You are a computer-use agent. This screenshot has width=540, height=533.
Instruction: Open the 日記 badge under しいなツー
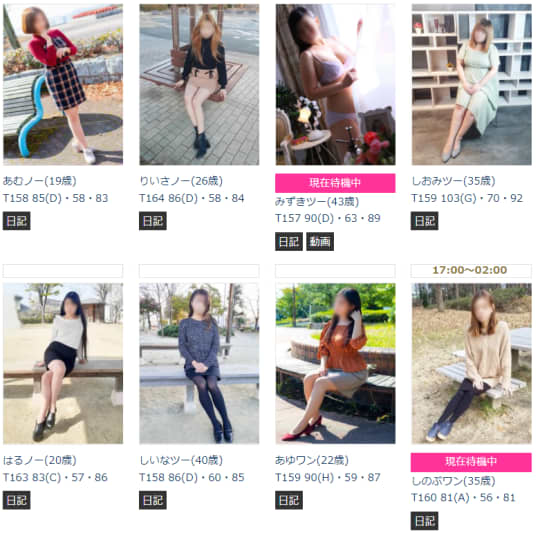[x=153, y=500]
